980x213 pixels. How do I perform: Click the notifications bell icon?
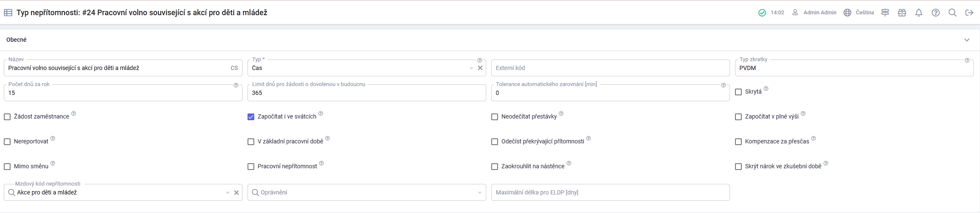coord(919,13)
